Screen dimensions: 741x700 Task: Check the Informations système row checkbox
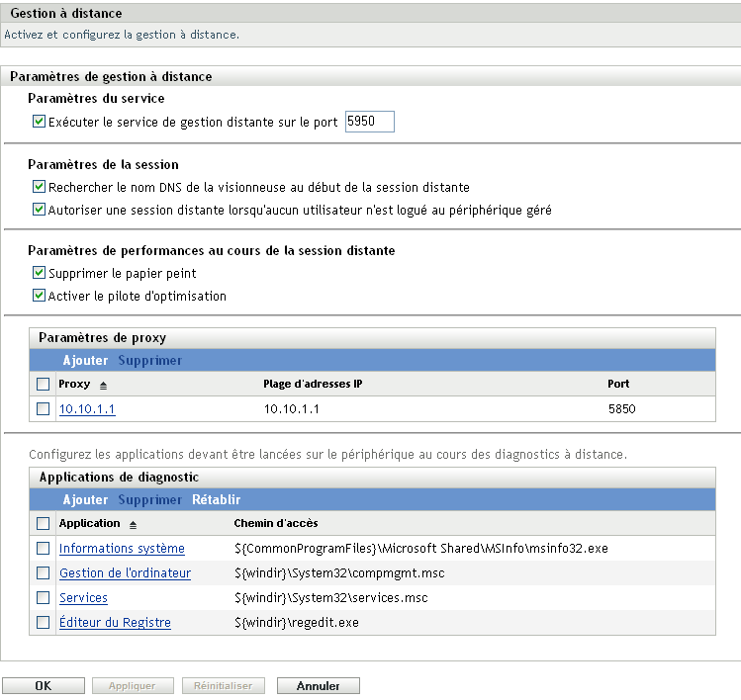[x=43, y=548]
